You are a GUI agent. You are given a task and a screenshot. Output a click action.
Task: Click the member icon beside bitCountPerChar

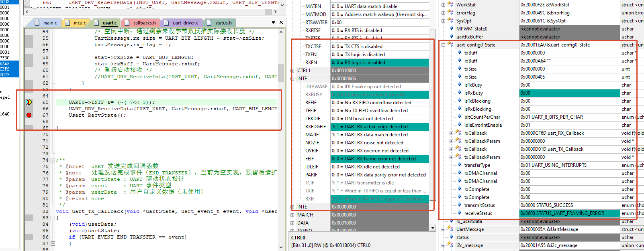click(x=460, y=117)
